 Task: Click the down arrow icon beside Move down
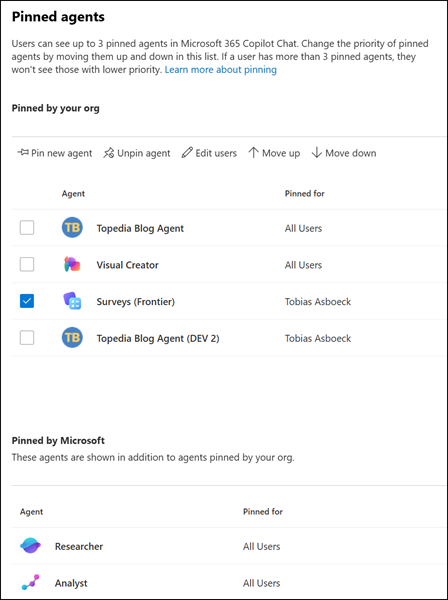(316, 153)
